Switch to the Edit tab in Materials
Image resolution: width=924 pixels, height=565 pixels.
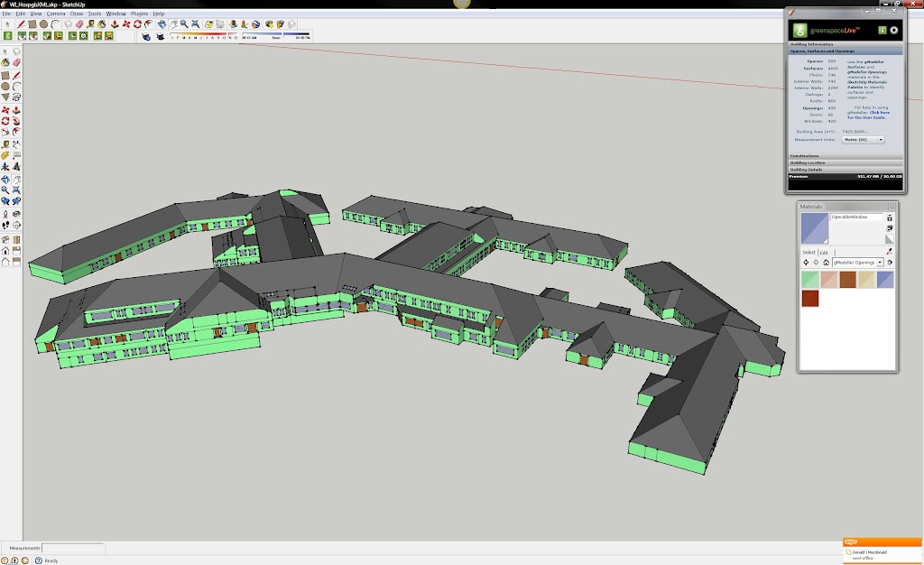pos(825,252)
